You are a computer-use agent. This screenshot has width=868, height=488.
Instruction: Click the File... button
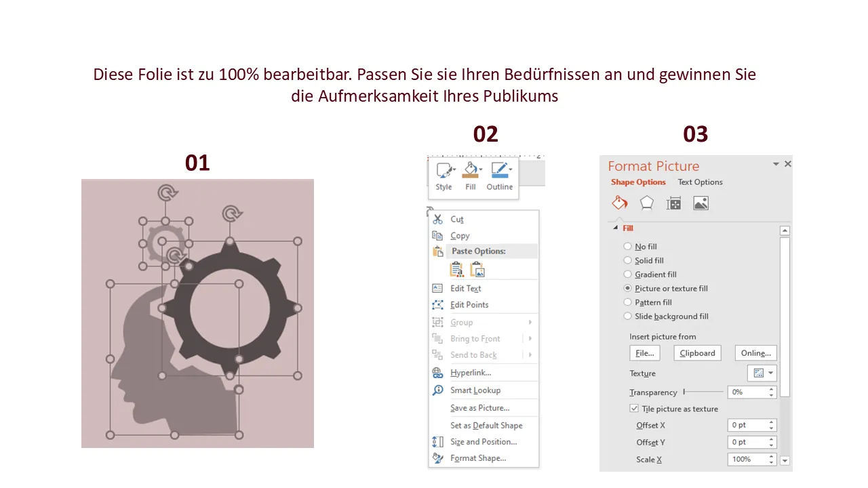click(644, 353)
